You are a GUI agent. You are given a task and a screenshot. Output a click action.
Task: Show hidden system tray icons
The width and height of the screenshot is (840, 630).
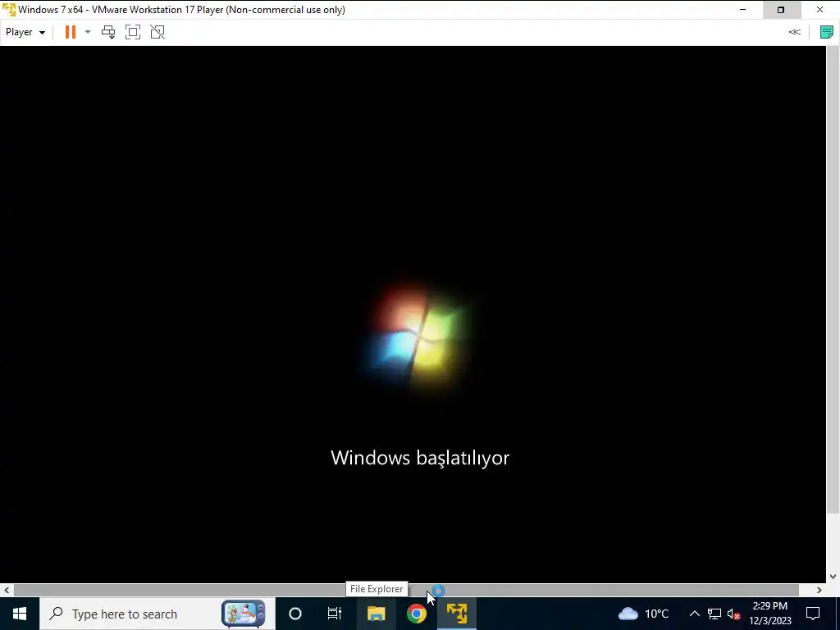click(694, 614)
